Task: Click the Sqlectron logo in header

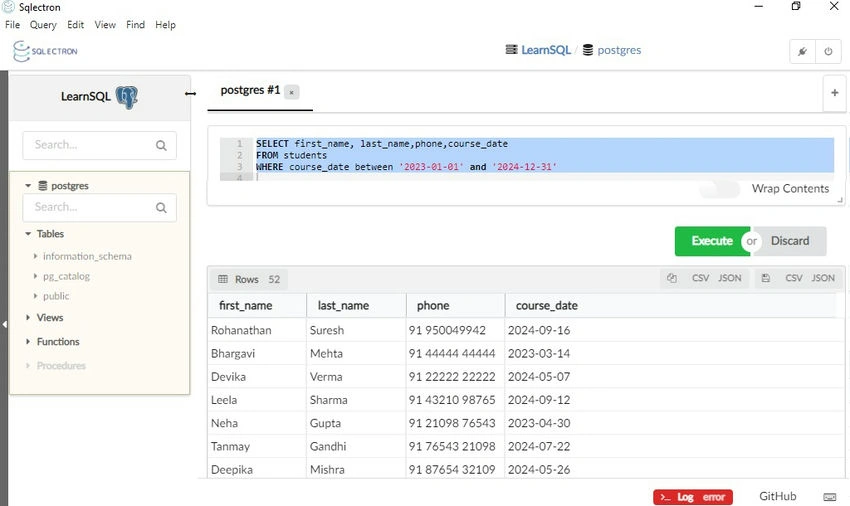Action: (46, 51)
